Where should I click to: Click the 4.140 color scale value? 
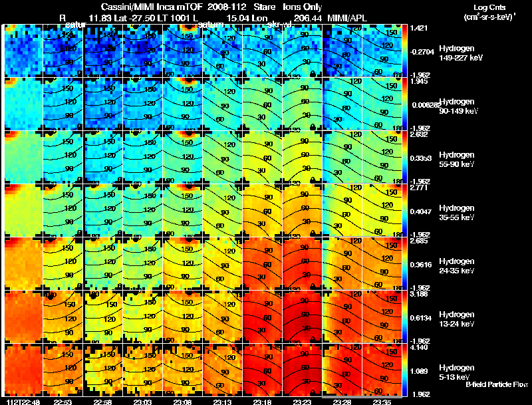tap(418, 347)
